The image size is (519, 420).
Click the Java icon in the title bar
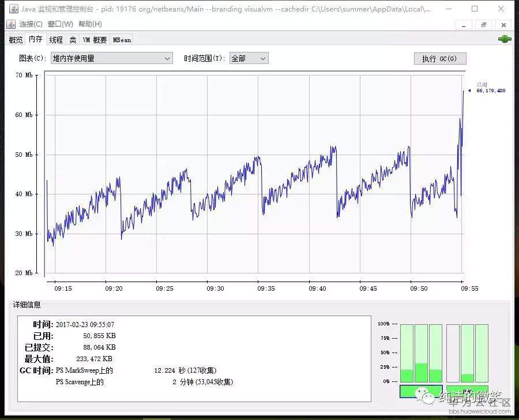[14, 9]
